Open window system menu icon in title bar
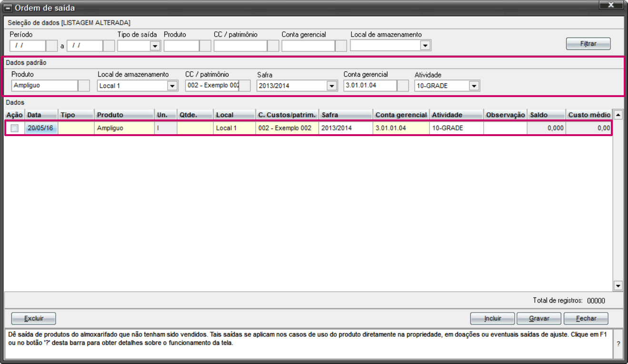Viewport: 628px width, 364px height. pos(8,8)
